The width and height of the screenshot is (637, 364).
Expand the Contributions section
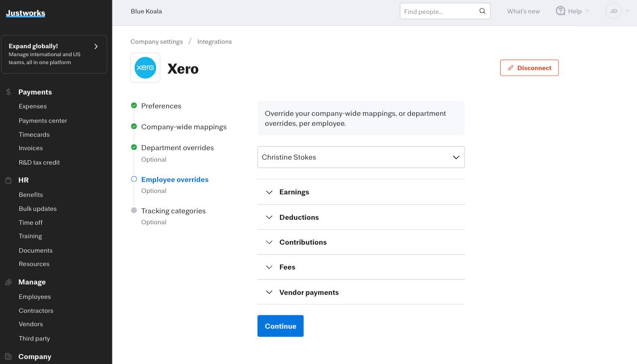point(303,242)
